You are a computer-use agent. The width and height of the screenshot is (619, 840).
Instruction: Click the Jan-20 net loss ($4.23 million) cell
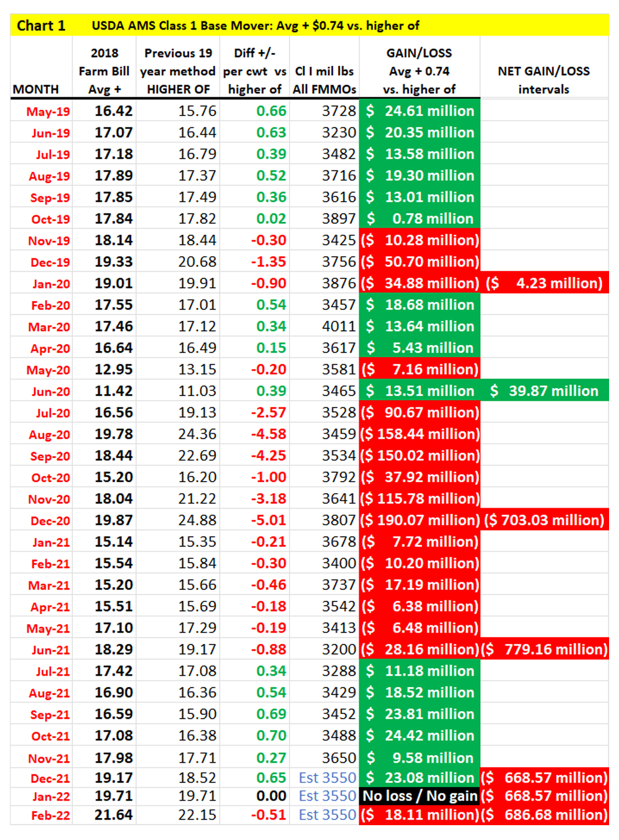point(544,284)
